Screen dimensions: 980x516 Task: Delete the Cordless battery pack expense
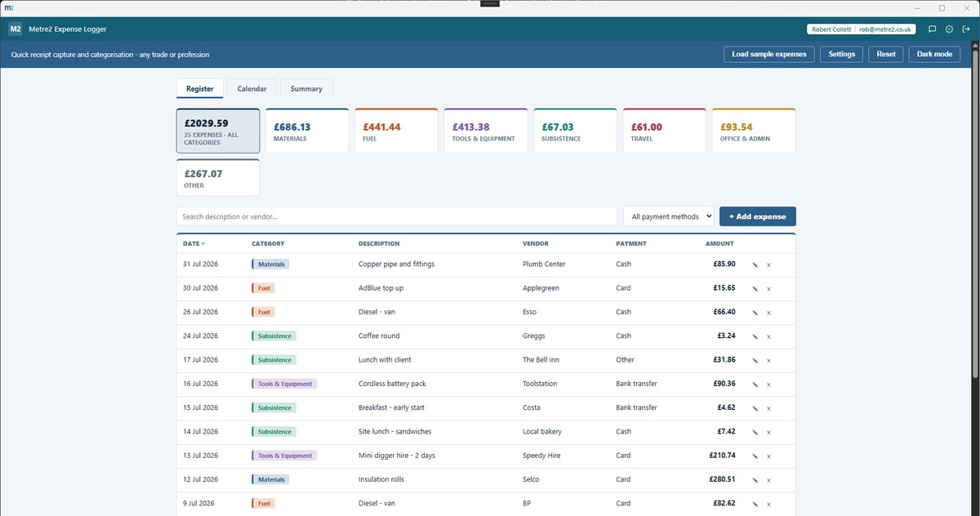coord(768,384)
